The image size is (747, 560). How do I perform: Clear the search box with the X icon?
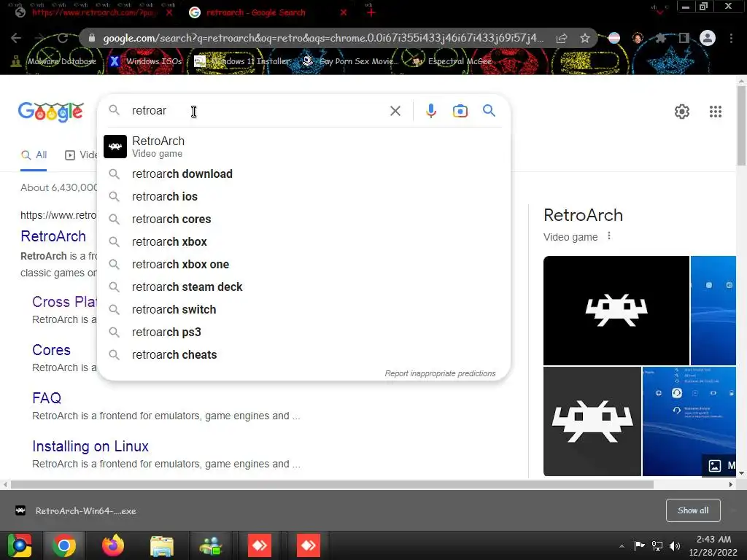pos(395,111)
